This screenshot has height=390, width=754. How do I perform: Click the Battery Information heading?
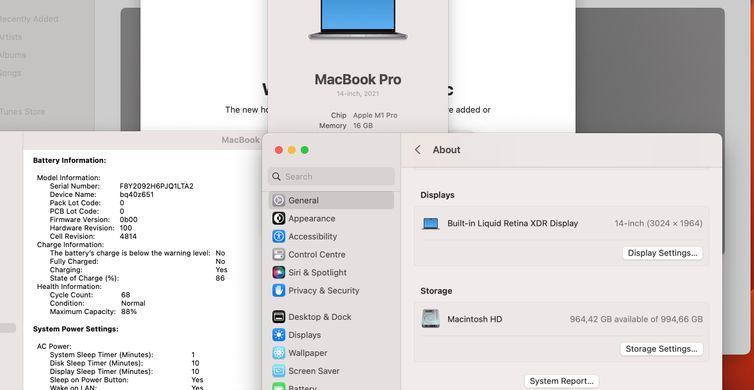(x=69, y=161)
